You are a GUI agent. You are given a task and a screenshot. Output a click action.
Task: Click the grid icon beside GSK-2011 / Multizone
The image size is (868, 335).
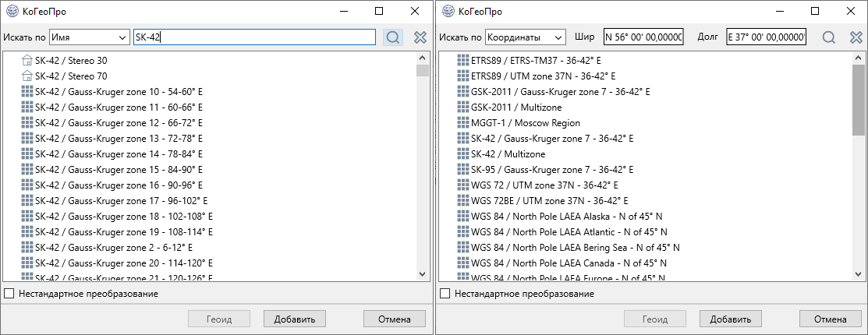464,108
